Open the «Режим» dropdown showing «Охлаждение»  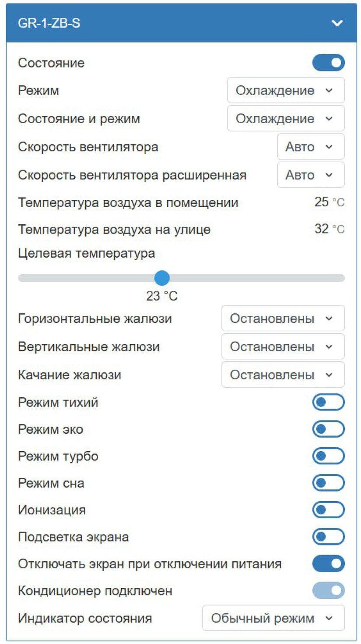point(286,90)
